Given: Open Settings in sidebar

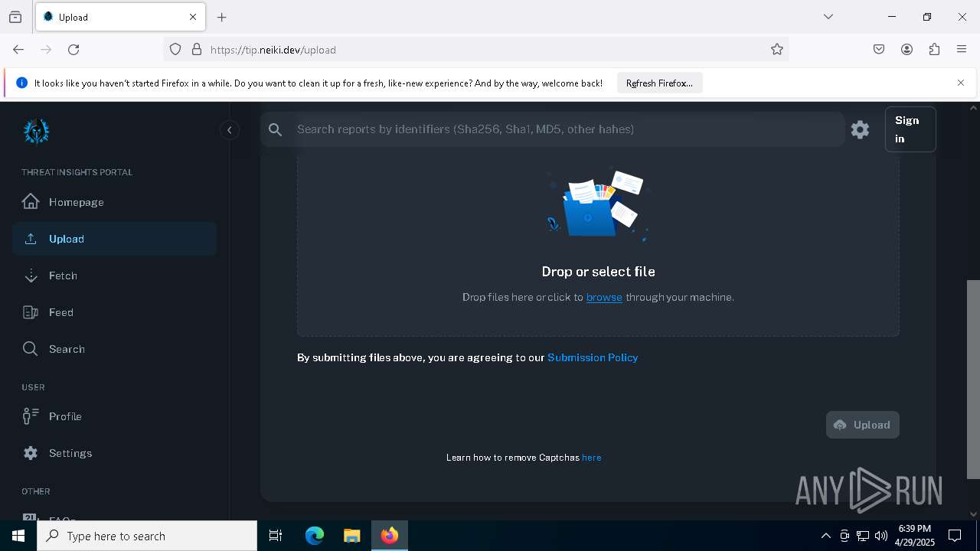Looking at the screenshot, I should tap(114, 453).
